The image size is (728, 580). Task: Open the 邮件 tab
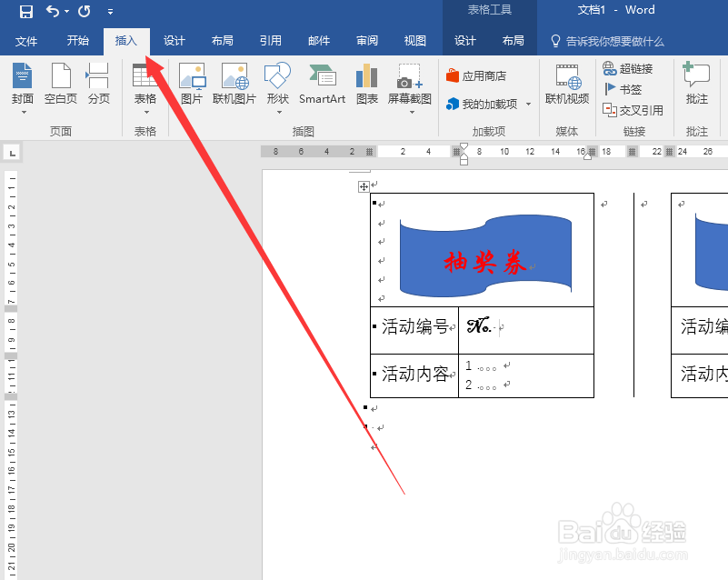click(319, 41)
